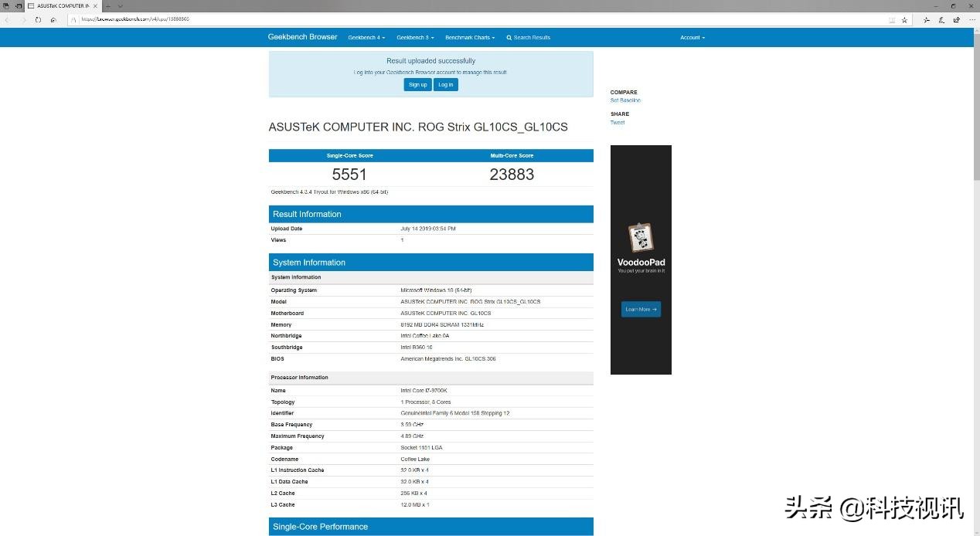The height and width of the screenshot is (536, 980).
Task: Click the Geekbench Browser brand link
Action: pyautogui.click(x=302, y=37)
